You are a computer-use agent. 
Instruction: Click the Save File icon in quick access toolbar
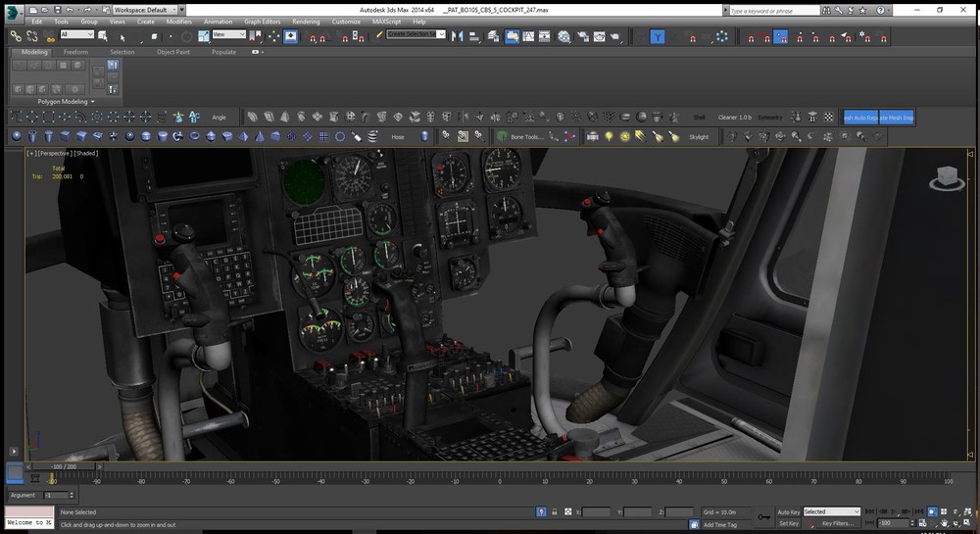coord(58,9)
